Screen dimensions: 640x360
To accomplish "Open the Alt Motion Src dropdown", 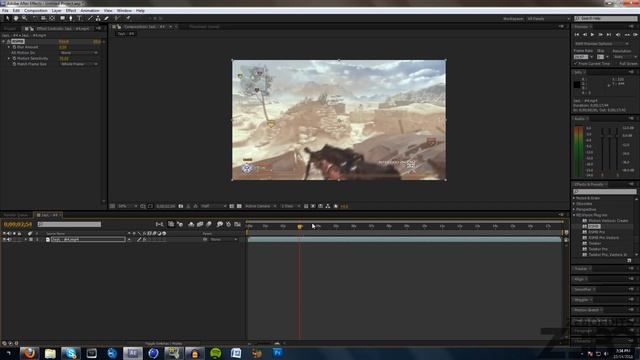I will click(79, 53).
